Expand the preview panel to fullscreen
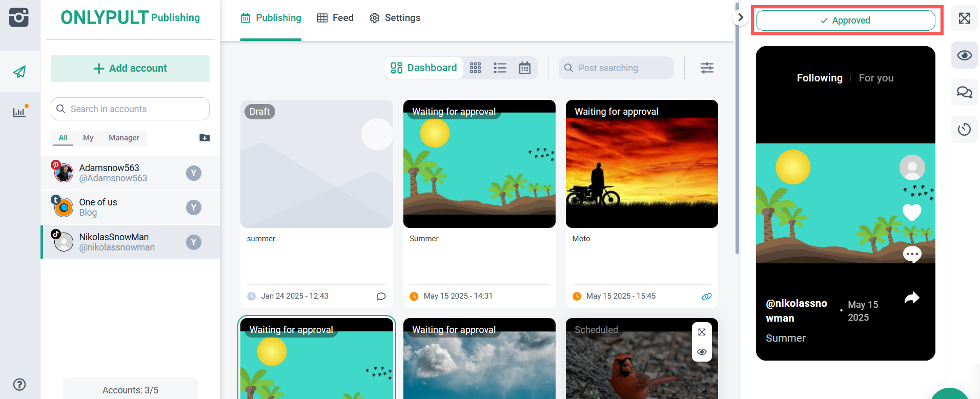 [964, 18]
